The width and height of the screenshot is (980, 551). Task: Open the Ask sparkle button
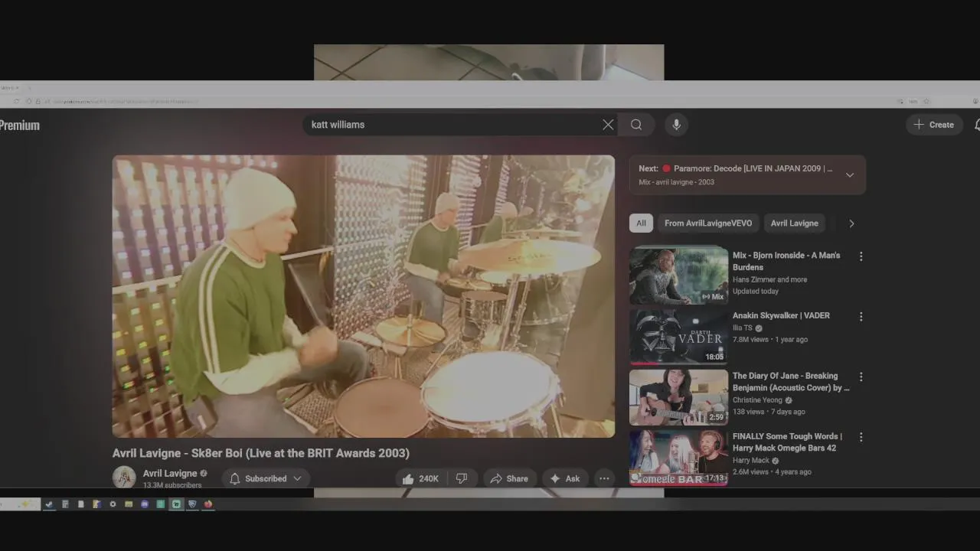[564, 479]
